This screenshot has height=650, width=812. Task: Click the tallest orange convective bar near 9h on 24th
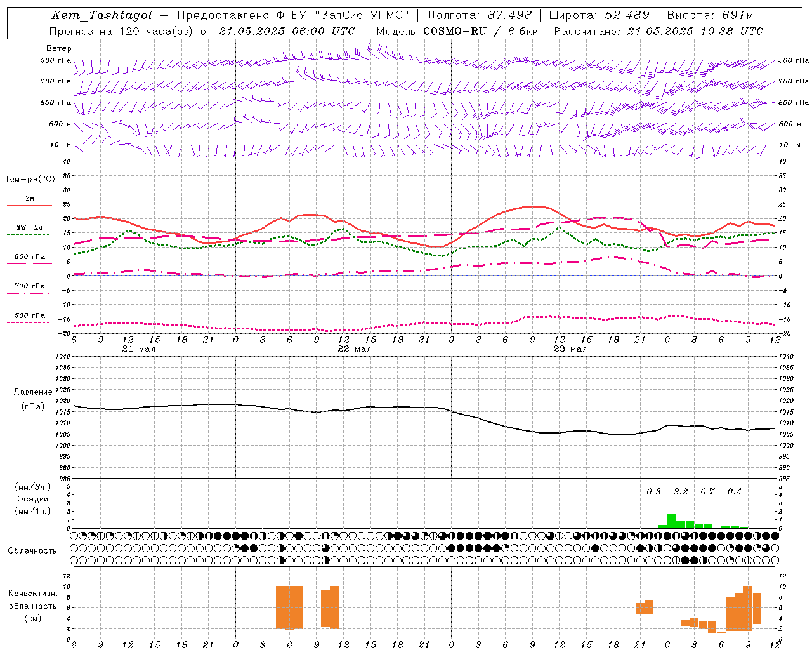(748, 608)
